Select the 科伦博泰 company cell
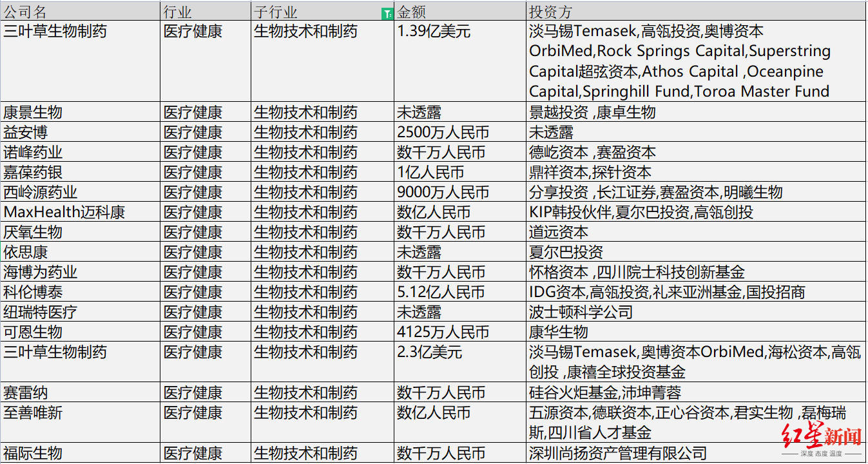 point(80,292)
